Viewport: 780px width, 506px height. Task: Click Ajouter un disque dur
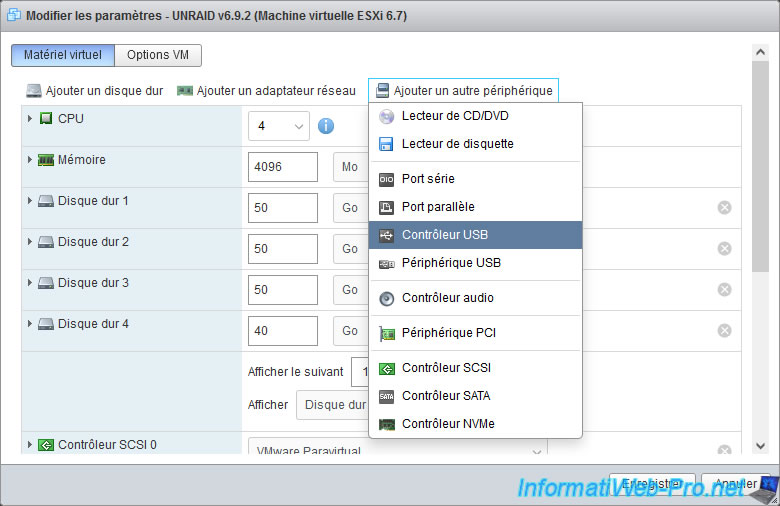[95, 91]
